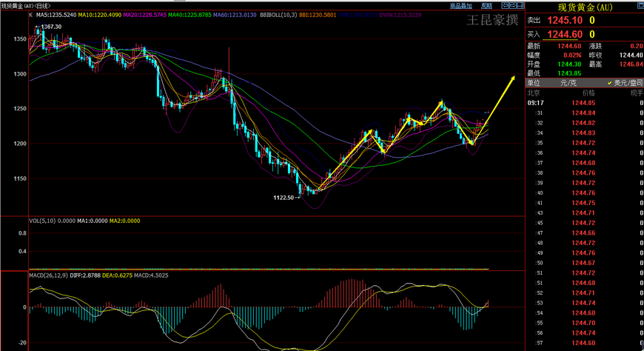Open the 周期 period link

coord(486,6)
